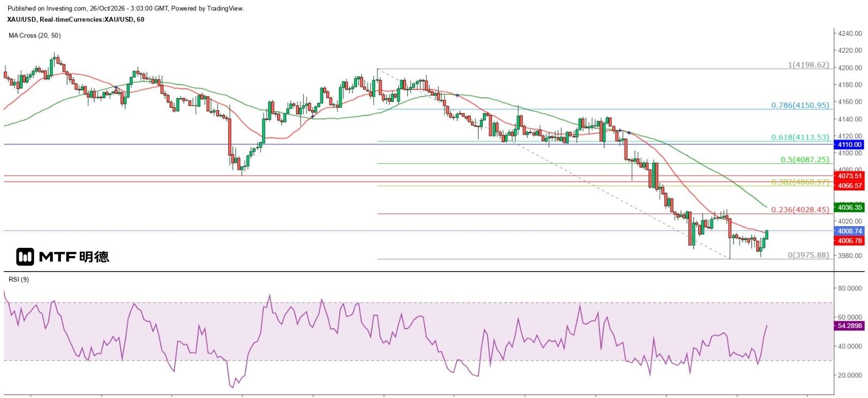The width and height of the screenshot is (868, 398).
Task: Click the 0.618(4113.53) Fibonacci label
Action: tap(800, 138)
